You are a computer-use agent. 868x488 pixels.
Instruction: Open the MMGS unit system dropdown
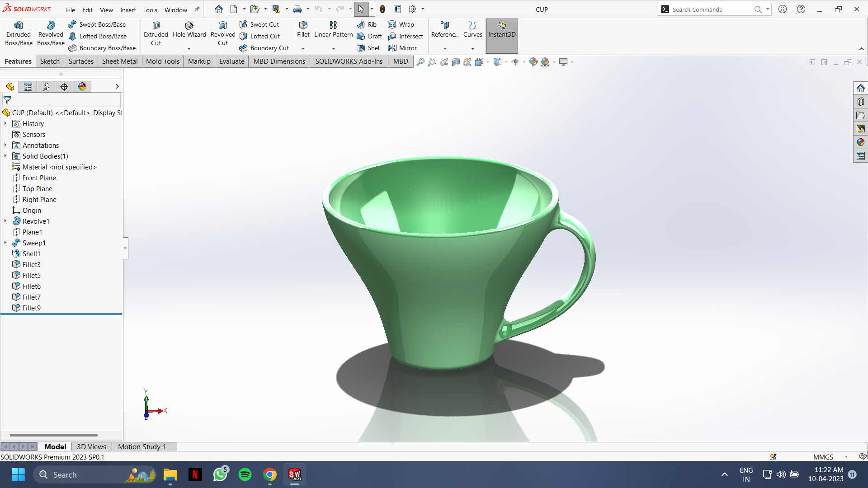coord(846,457)
